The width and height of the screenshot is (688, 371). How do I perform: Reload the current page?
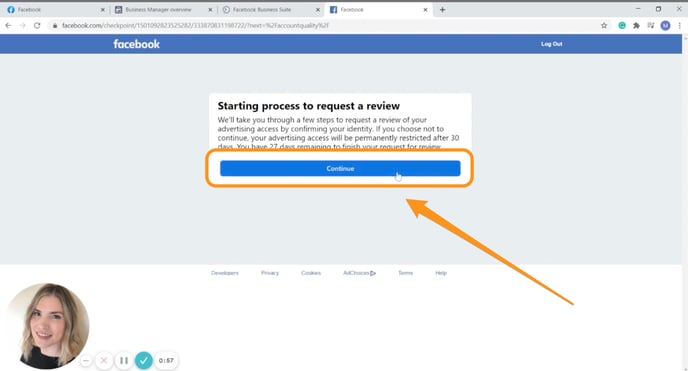37,25
